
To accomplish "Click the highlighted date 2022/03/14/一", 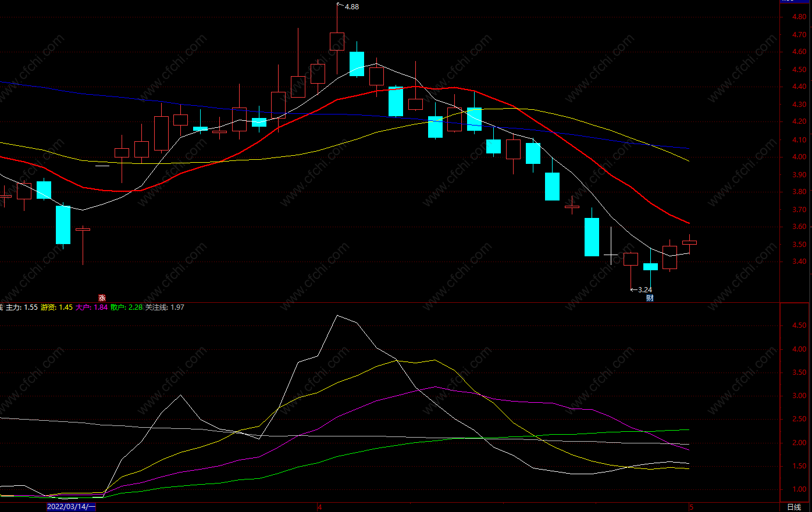I will point(71,507).
